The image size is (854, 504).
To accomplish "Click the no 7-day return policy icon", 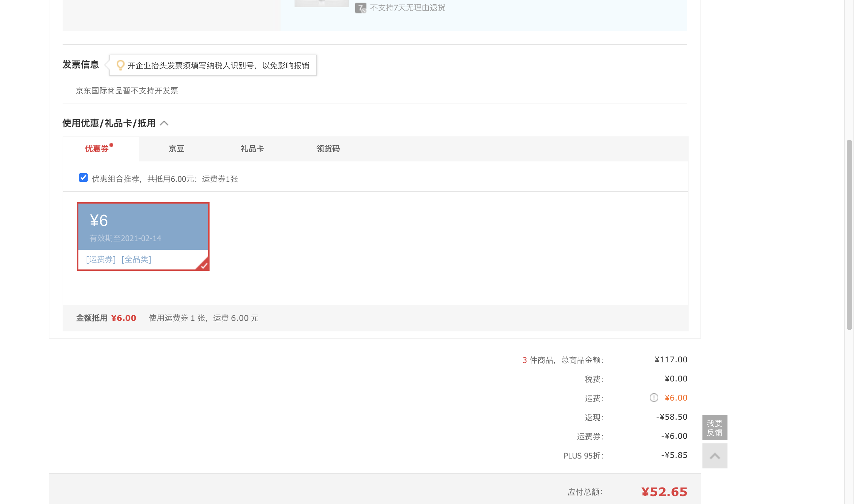I will pos(360,8).
